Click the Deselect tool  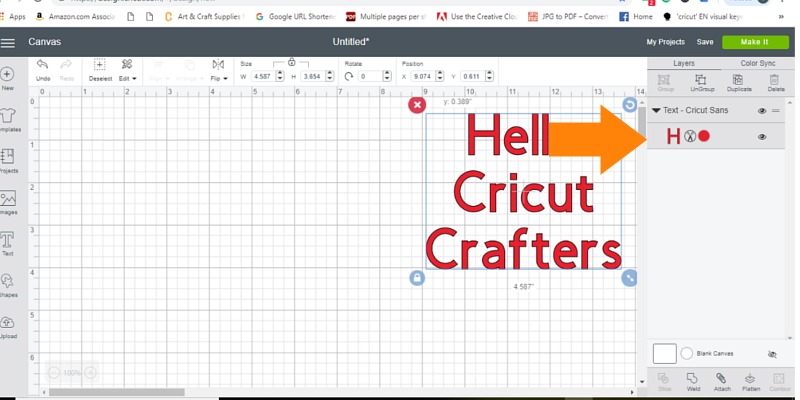point(100,70)
